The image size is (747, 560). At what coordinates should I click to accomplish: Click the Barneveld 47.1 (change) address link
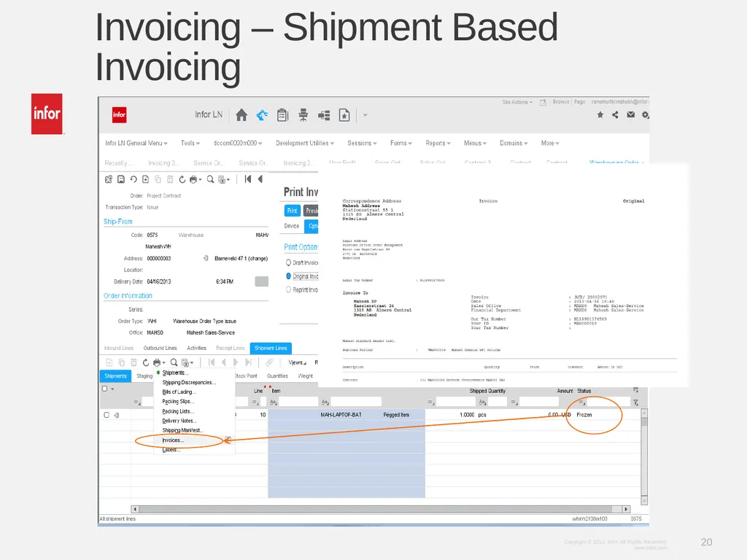pos(241,258)
